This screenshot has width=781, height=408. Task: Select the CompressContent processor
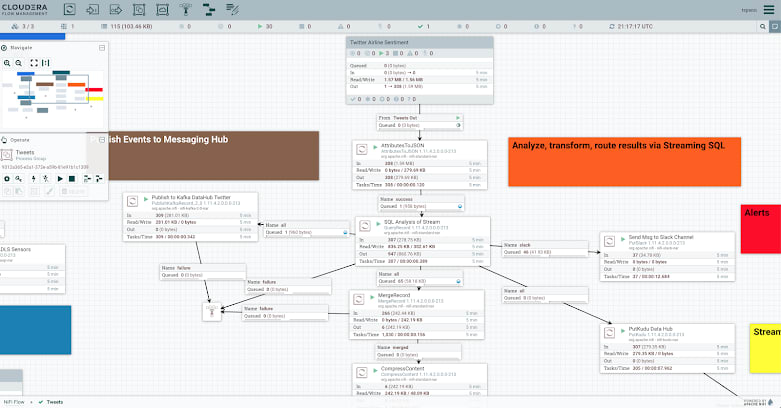[419, 380]
